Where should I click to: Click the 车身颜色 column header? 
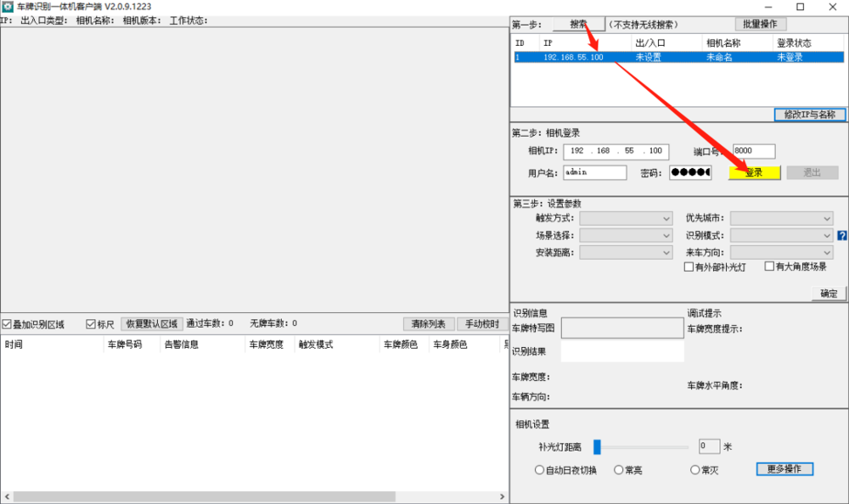tap(464, 344)
